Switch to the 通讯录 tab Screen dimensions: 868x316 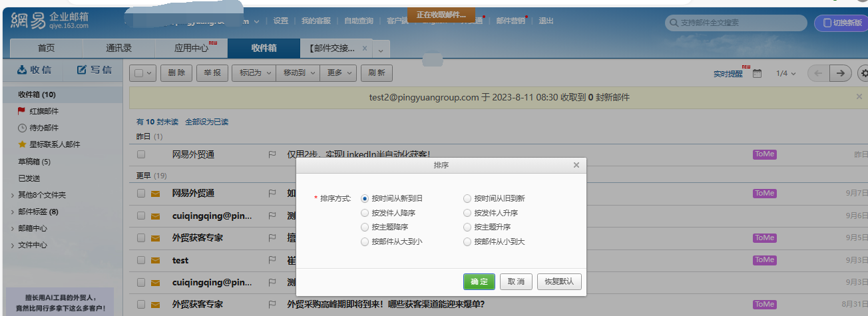[118, 49]
